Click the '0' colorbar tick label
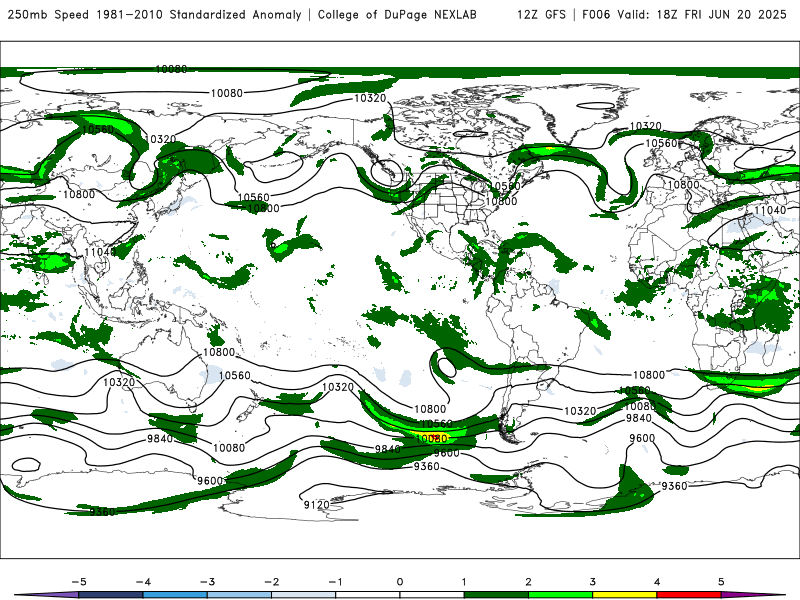 [x=399, y=582]
